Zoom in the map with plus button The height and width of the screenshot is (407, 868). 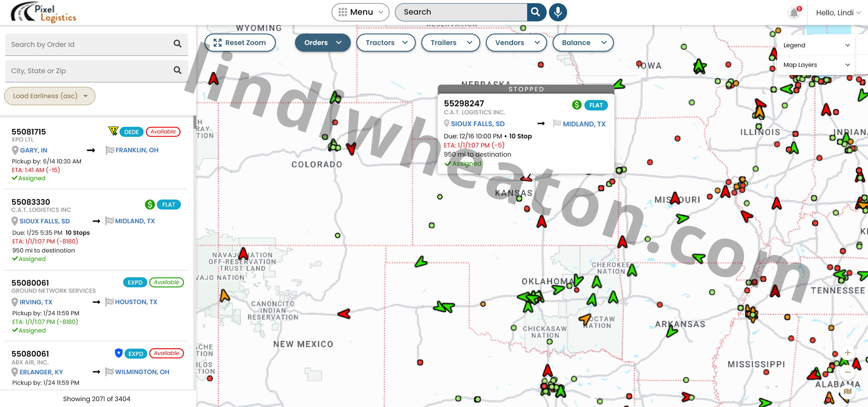click(848, 353)
